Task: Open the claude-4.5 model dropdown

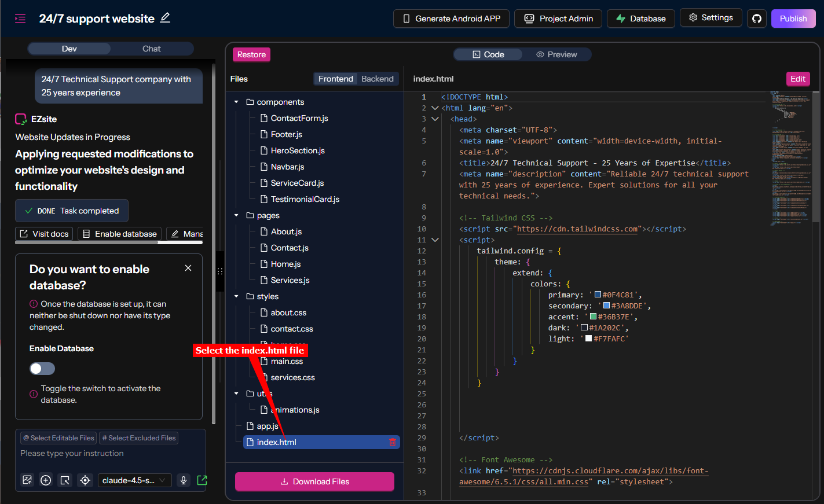Action: click(x=134, y=480)
